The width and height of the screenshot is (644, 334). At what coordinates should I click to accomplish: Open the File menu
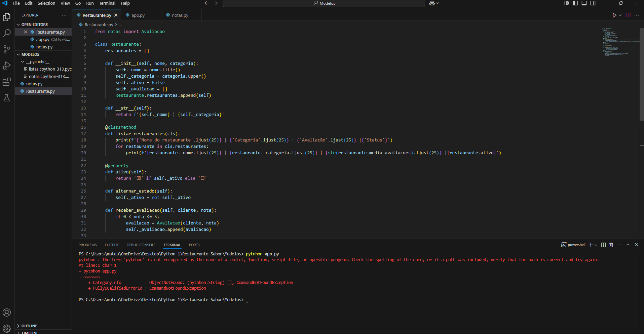tap(16, 3)
